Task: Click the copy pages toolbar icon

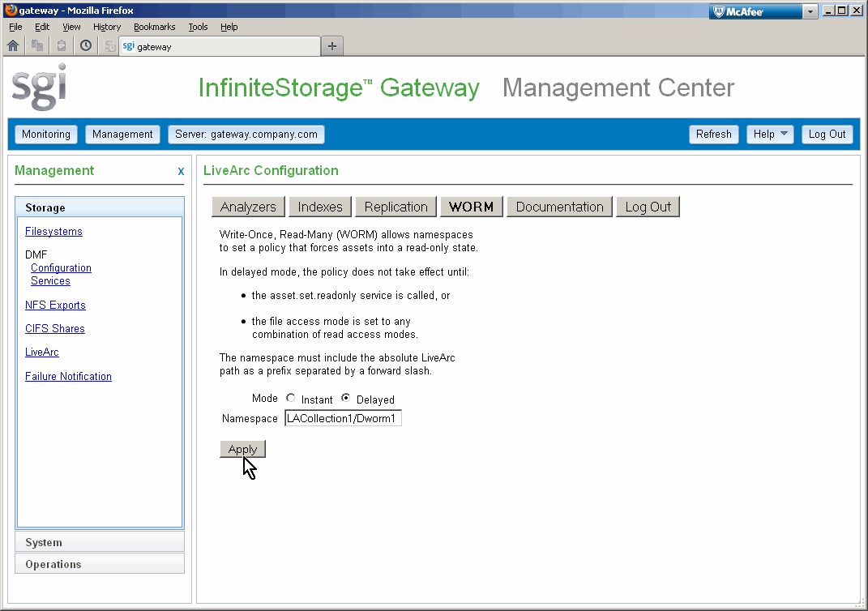Action: point(37,46)
